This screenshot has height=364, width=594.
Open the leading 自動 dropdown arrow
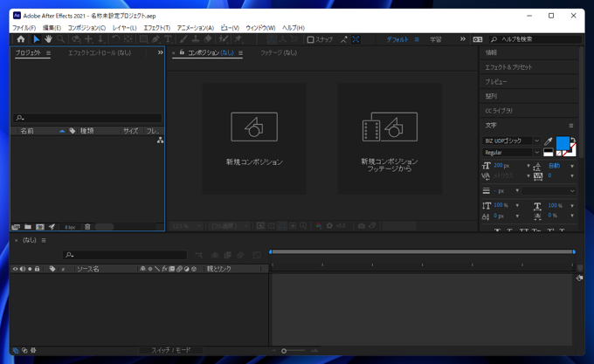(x=572, y=166)
